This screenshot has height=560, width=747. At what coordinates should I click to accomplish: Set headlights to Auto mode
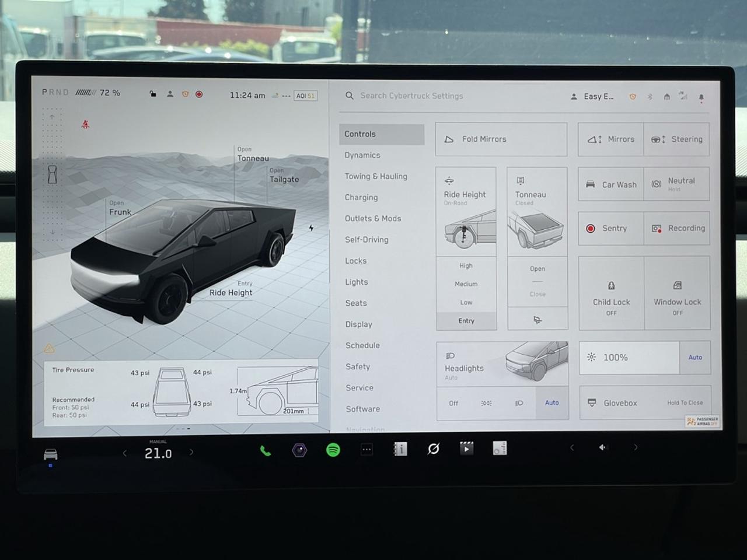tap(552, 402)
